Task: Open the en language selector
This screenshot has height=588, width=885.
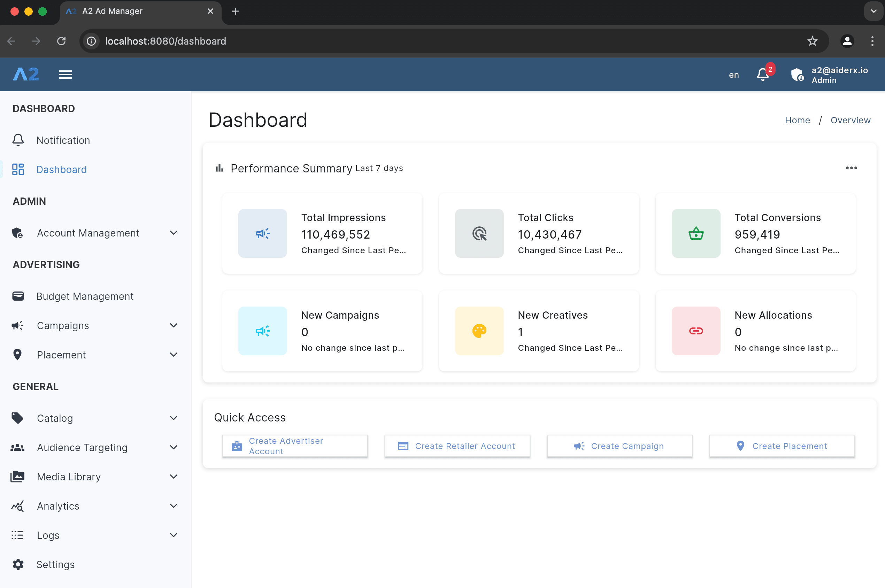Action: (733, 75)
